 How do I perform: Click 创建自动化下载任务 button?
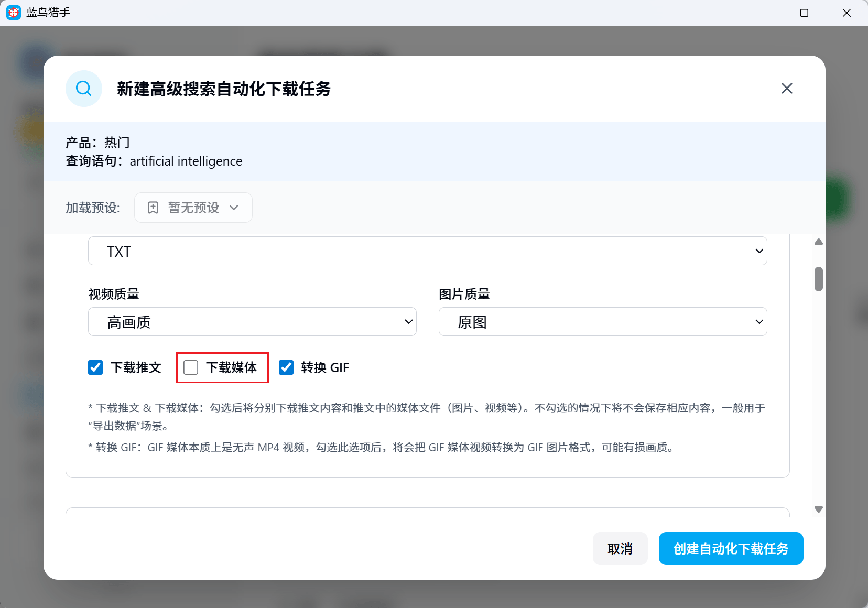pyautogui.click(x=731, y=549)
